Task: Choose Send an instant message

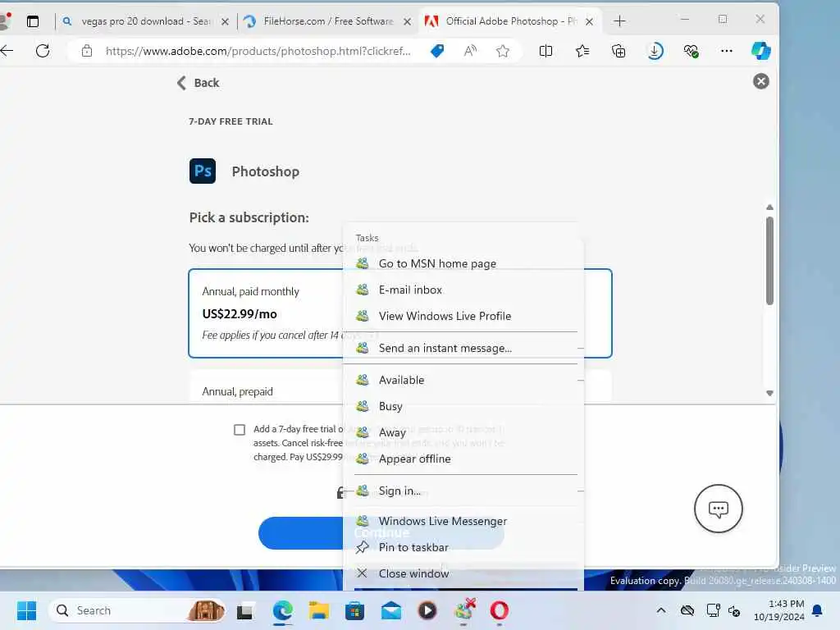Action: [x=463, y=348]
